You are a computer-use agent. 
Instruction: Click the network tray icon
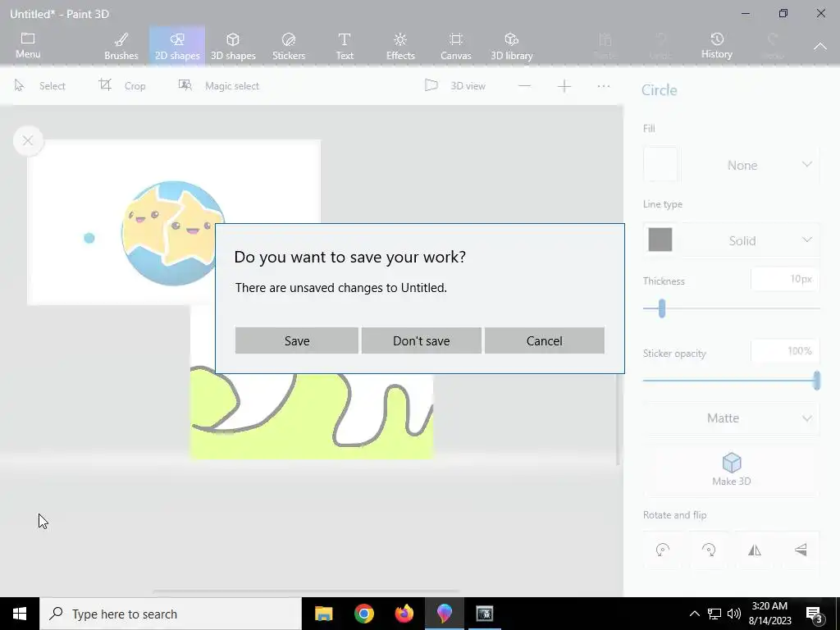pyautogui.click(x=714, y=614)
